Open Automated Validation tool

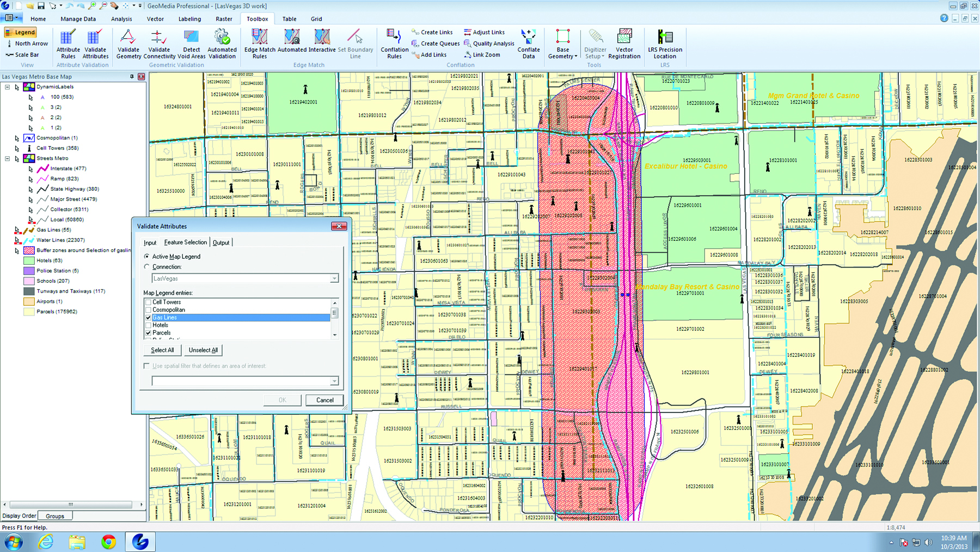[222, 44]
